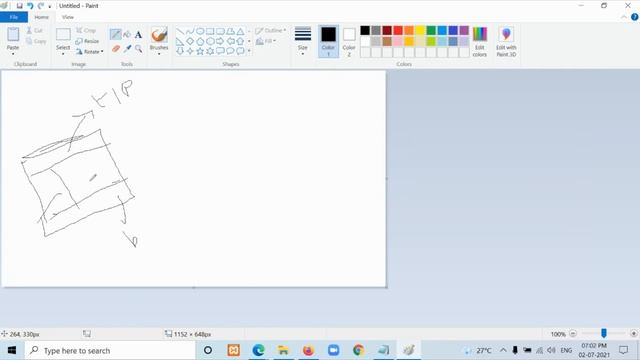Open the shape Outline dropdown
Screen dimensions: 640x360
(x=271, y=31)
